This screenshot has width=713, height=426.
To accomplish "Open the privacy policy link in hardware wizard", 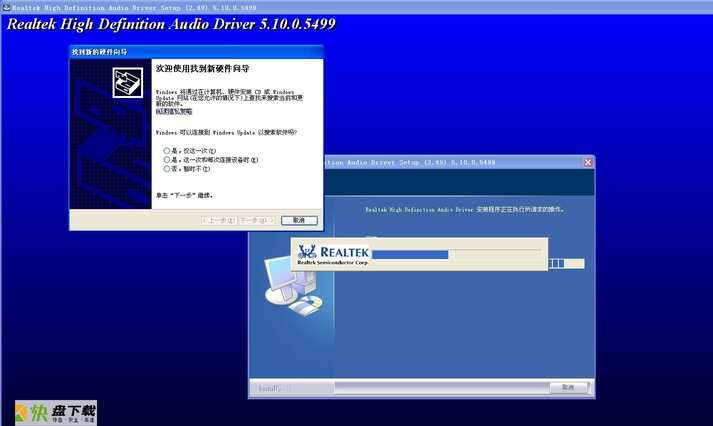I will point(174,111).
